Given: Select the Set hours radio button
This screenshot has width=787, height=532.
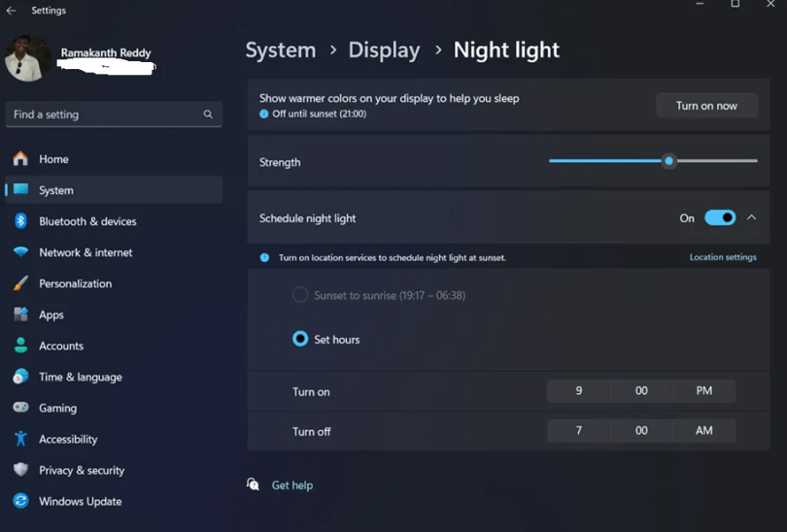Looking at the screenshot, I should [300, 339].
